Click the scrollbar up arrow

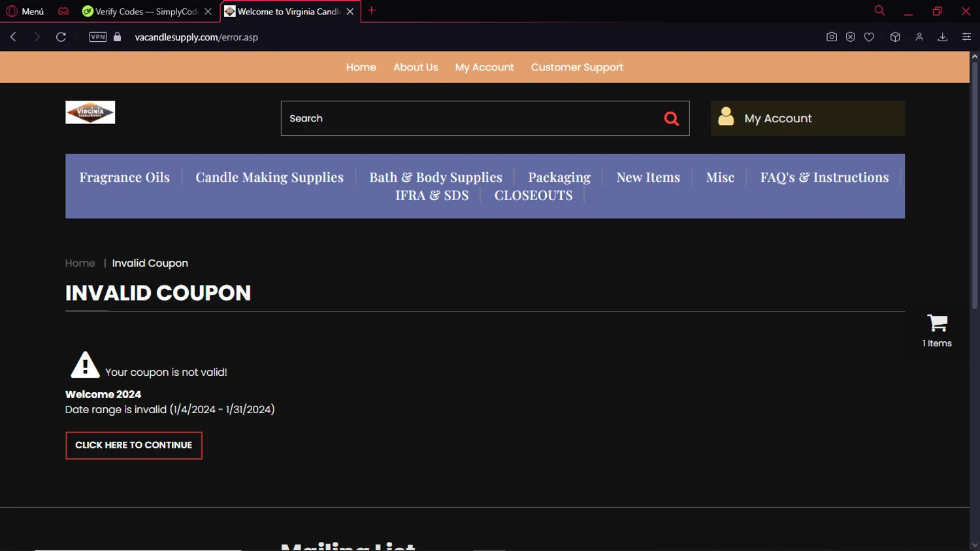pyautogui.click(x=975, y=56)
